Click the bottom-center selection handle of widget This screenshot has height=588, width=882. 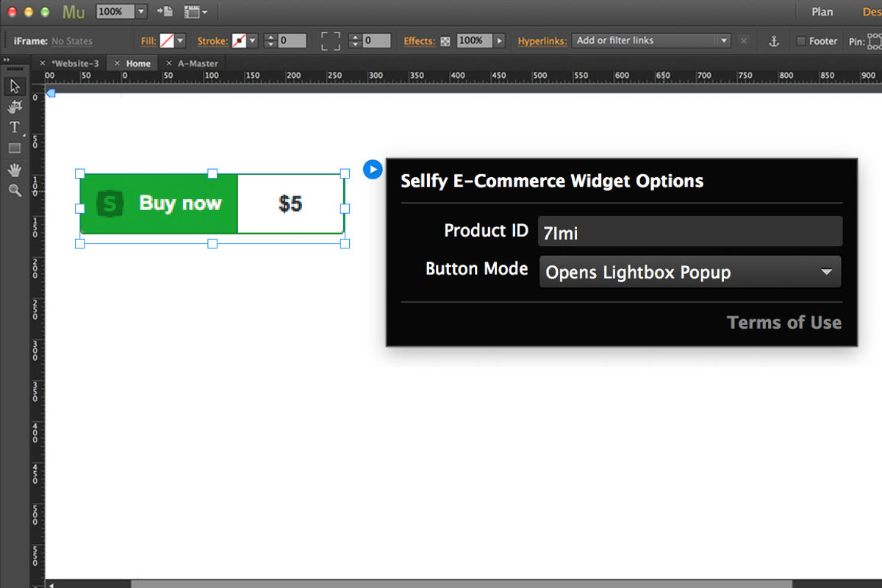(212, 243)
